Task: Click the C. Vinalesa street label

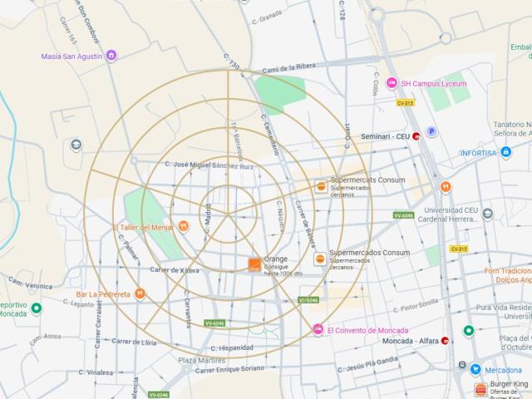Action: coord(96,372)
